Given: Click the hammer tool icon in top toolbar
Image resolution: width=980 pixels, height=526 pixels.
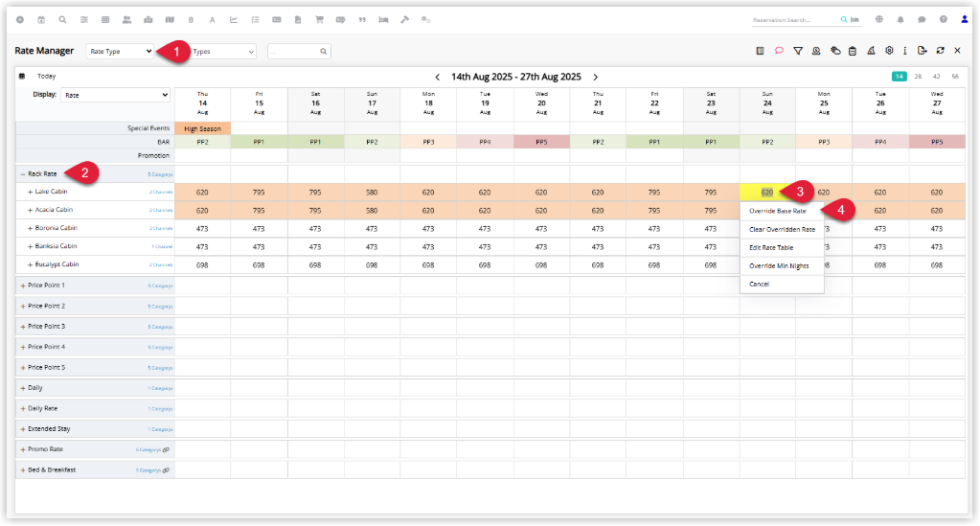Looking at the screenshot, I should 405,20.
